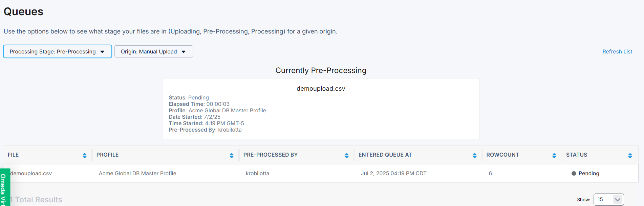Click the krobilotta cell in table

pos(257,174)
